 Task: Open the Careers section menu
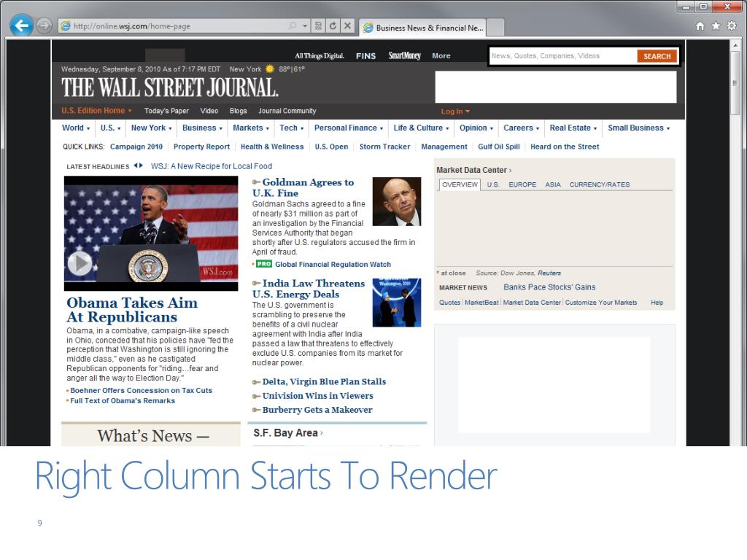[x=521, y=128]
